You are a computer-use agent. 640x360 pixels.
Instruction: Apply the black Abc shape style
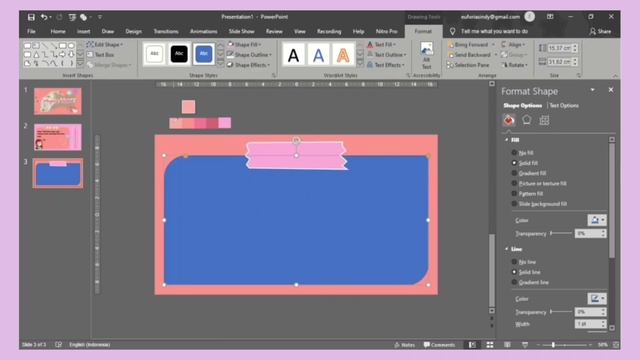click(x=179, y=54)
